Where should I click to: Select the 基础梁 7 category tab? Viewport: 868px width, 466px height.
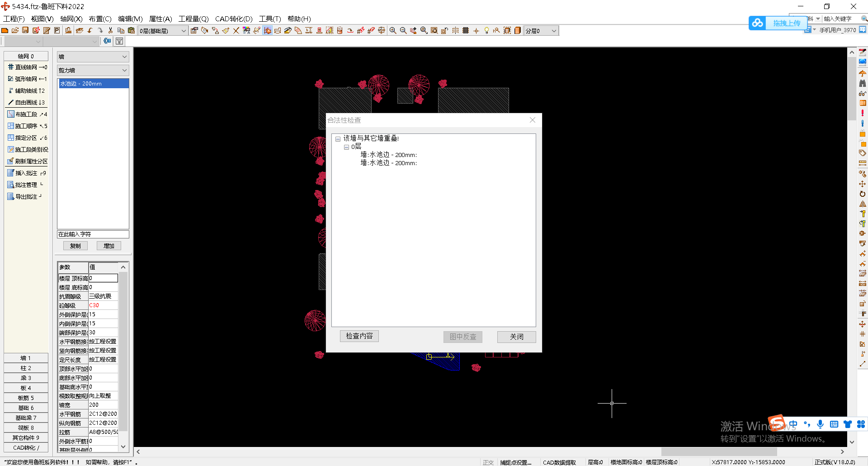pos(26,418)
